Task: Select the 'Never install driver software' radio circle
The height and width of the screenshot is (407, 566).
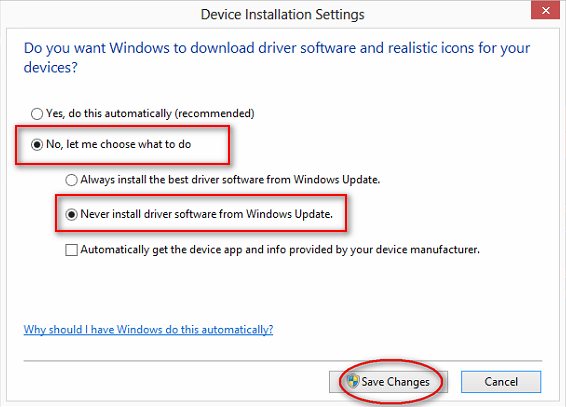Action: coord(71,214)
